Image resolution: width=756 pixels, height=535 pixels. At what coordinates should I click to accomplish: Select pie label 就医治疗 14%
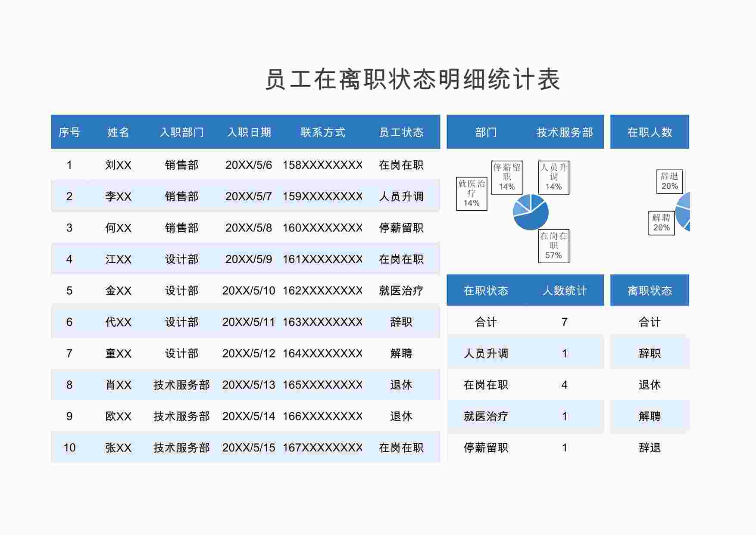tap(472, 193)
